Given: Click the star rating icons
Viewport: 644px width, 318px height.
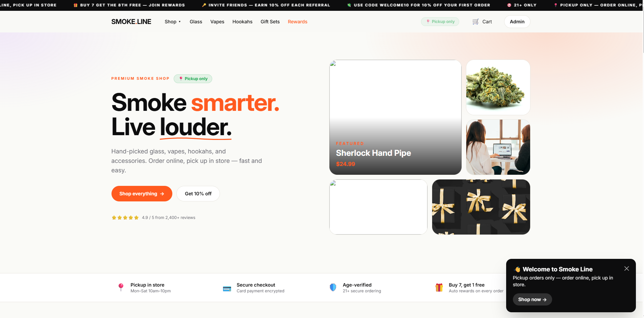Looking at the screenshot, I should click(x=125, y=218).
